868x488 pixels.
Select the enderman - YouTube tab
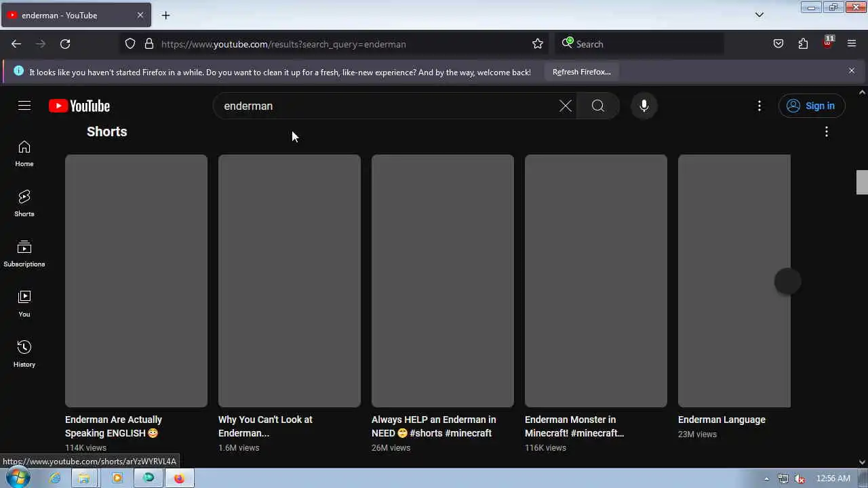76,15
